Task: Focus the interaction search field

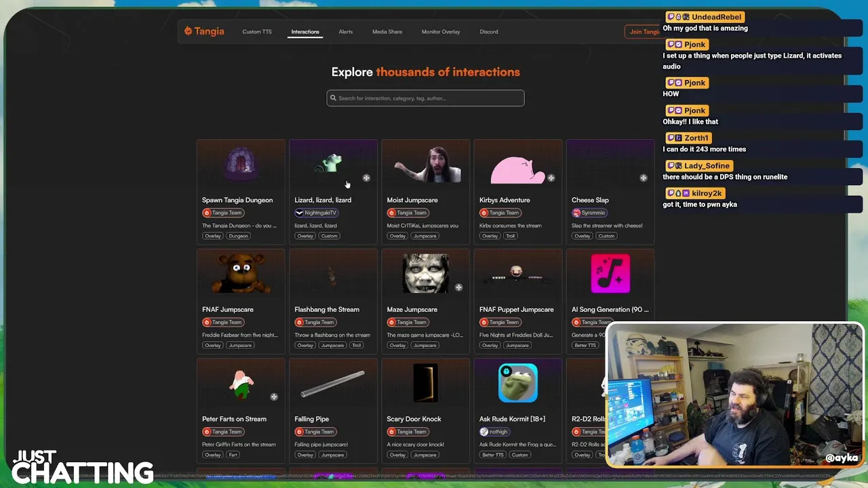Action: [x=425, y=98]
